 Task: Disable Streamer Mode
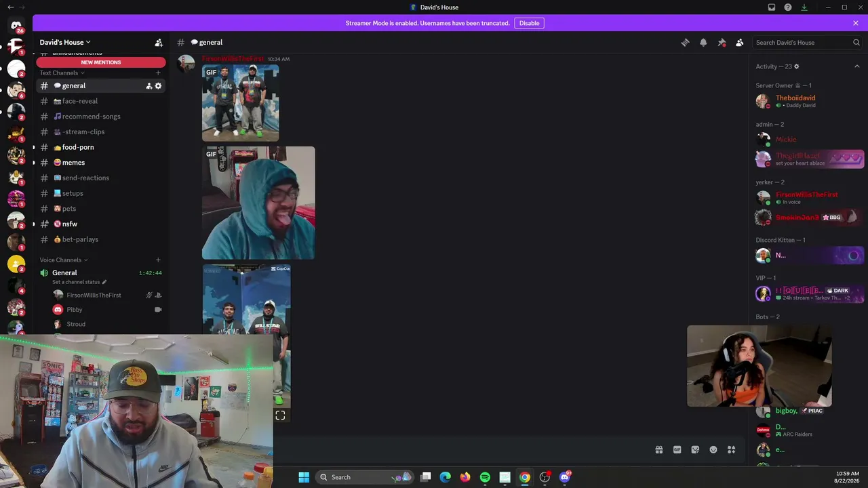[x=529, y=23]
